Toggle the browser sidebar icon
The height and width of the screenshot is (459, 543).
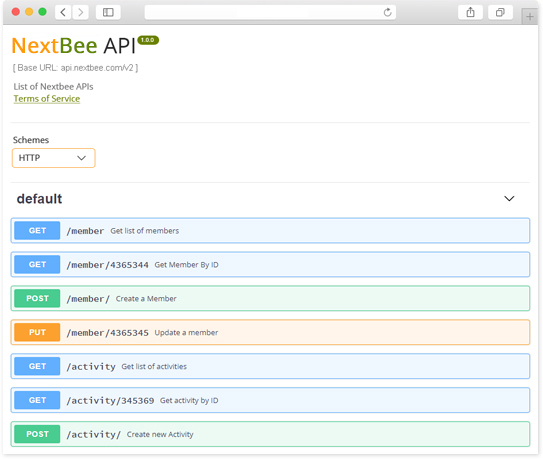point(108,12)
